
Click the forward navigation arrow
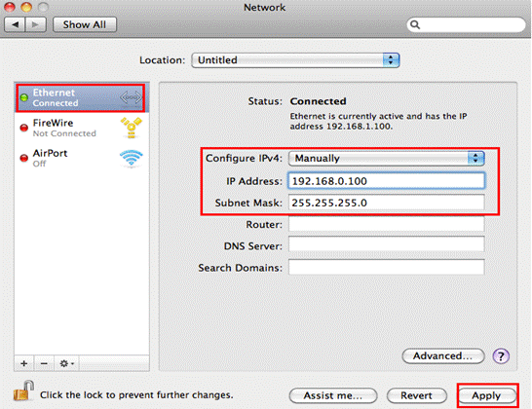[x=36, y=24]
